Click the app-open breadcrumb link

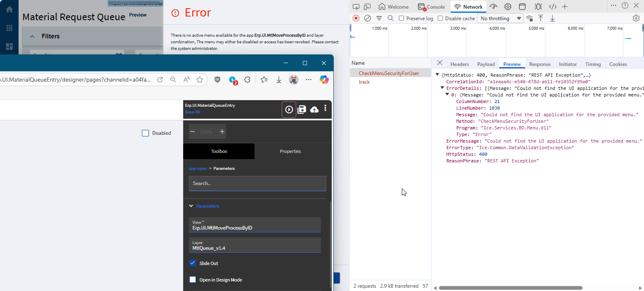pyautogui.click(x=198, y=169)
